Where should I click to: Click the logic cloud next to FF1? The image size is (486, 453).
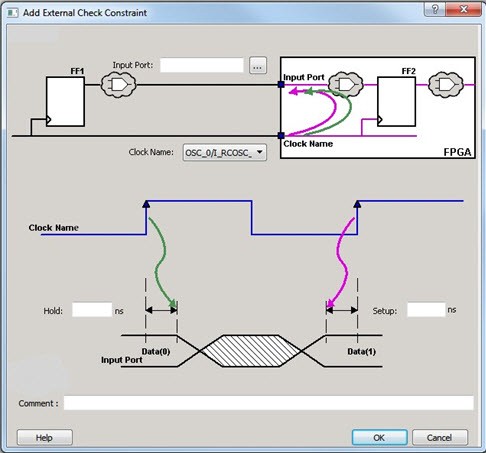[118, 85]
